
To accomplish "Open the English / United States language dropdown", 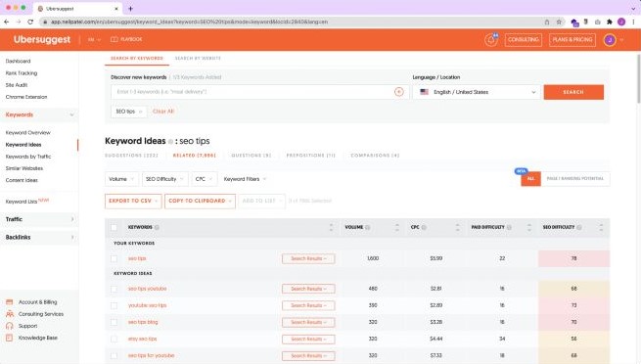I will pos(477,92).
